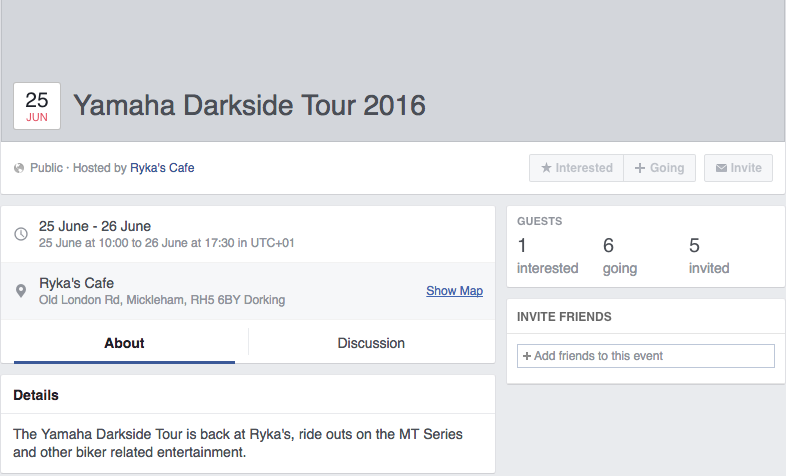The width and height of the screenshot is (786, 476).
Task: Click the plus icon on Going button
Action: coord(640,168)
